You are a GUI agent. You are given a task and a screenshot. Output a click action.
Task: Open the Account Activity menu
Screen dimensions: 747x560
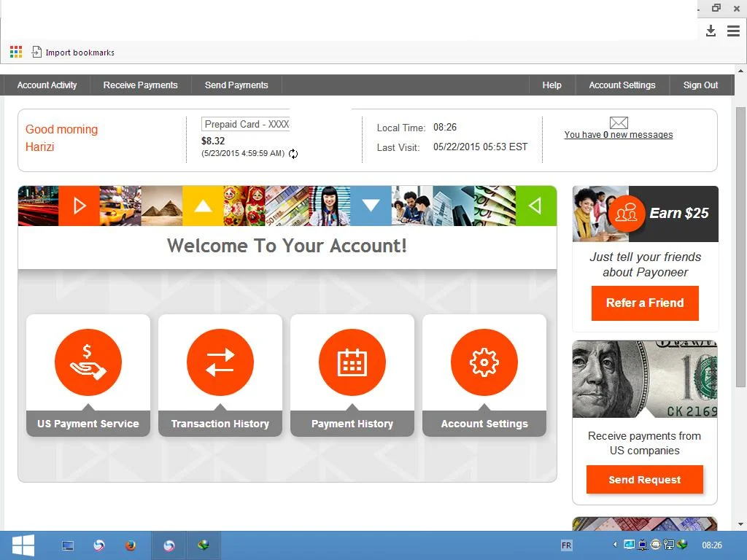click(x=47, y=85)
